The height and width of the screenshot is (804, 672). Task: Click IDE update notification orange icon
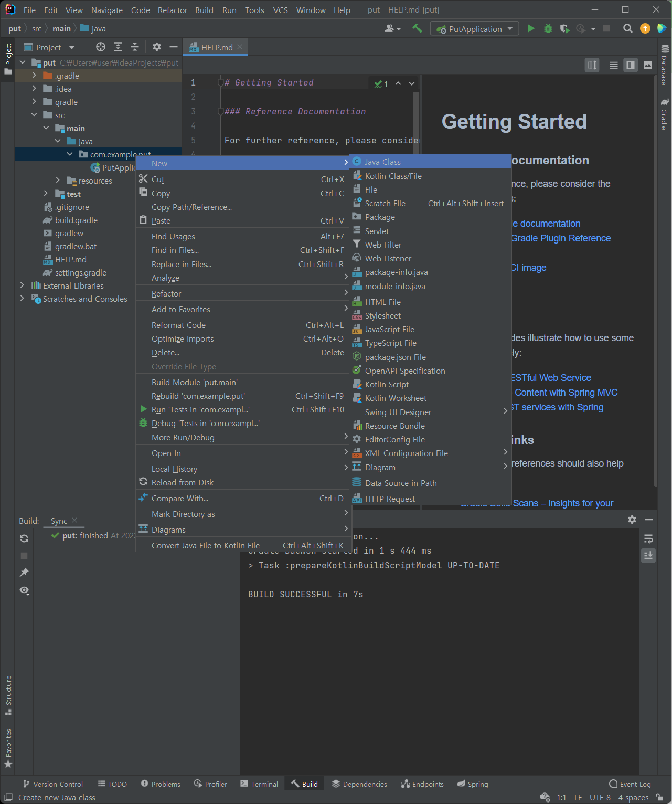645,28
